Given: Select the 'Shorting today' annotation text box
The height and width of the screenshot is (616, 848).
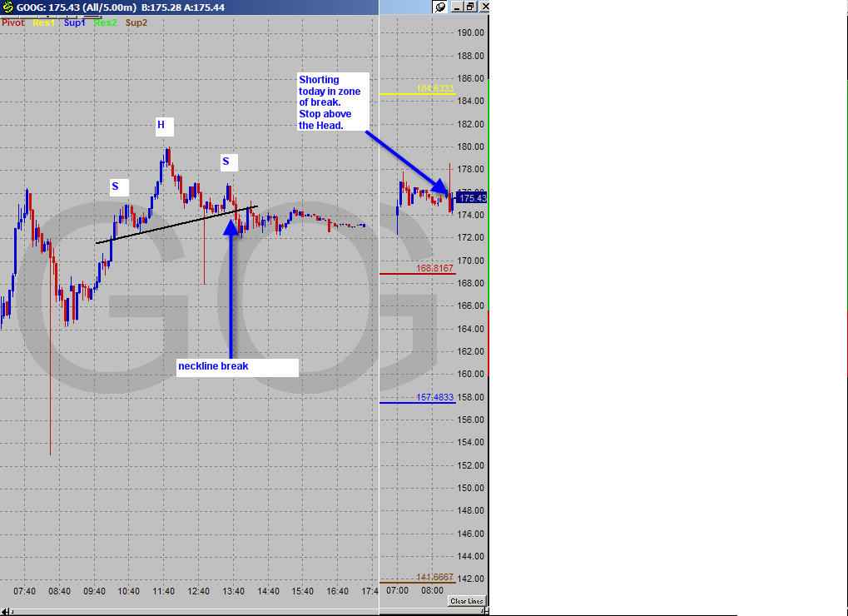Looking at the screenshot, I should click(x=330, y=102).
